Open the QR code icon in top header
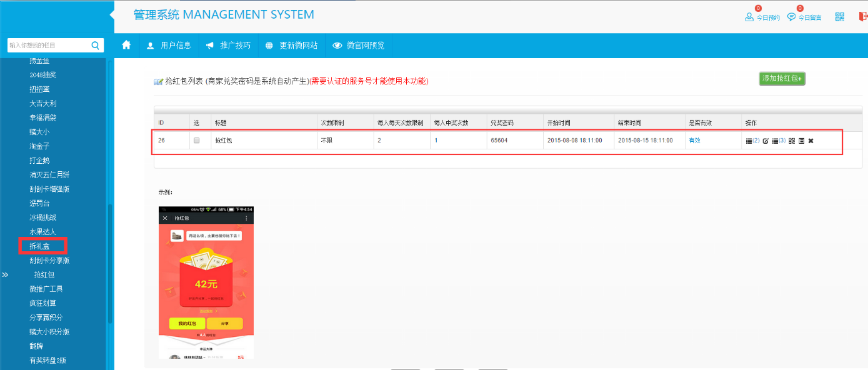Image resolution: width=868 pixels, height=370 pixels. tap(840, 17)
